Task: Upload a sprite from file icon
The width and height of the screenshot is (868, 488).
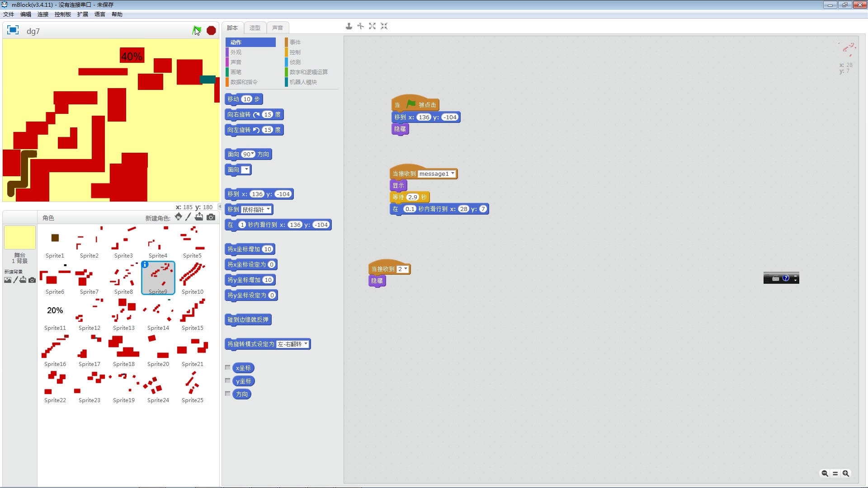Action: click(199, 217)
